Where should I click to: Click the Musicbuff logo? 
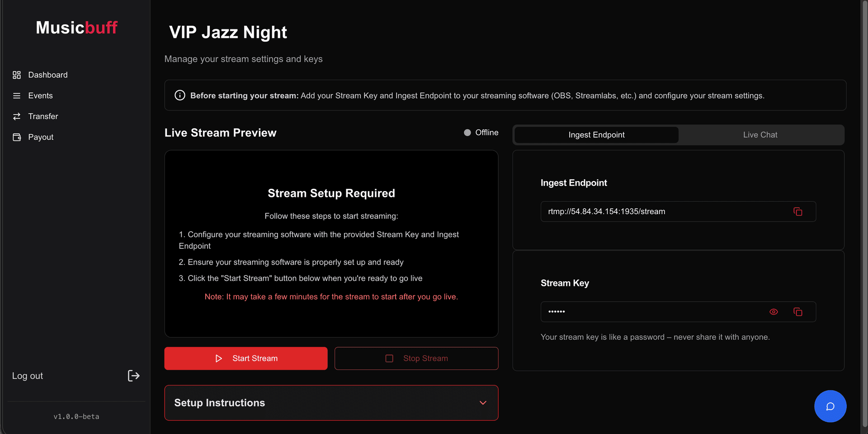pyautogui.click(x=76, y=27)
